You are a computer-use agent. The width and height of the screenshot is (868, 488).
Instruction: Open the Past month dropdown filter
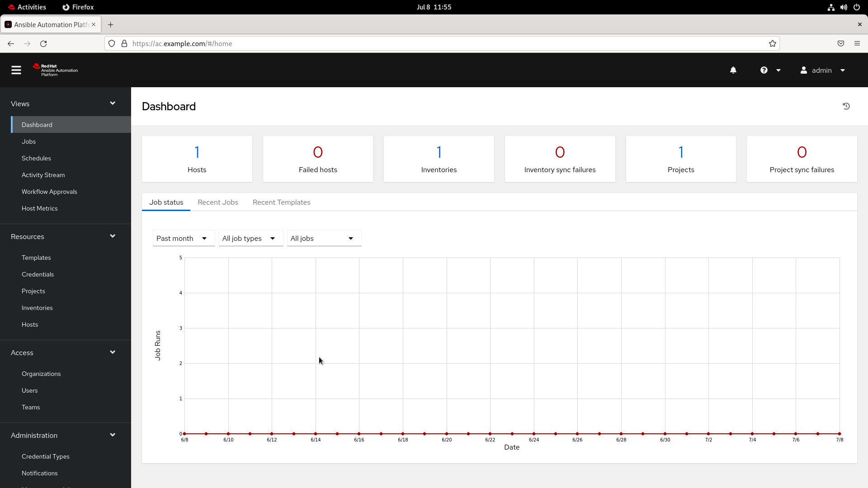181,238
